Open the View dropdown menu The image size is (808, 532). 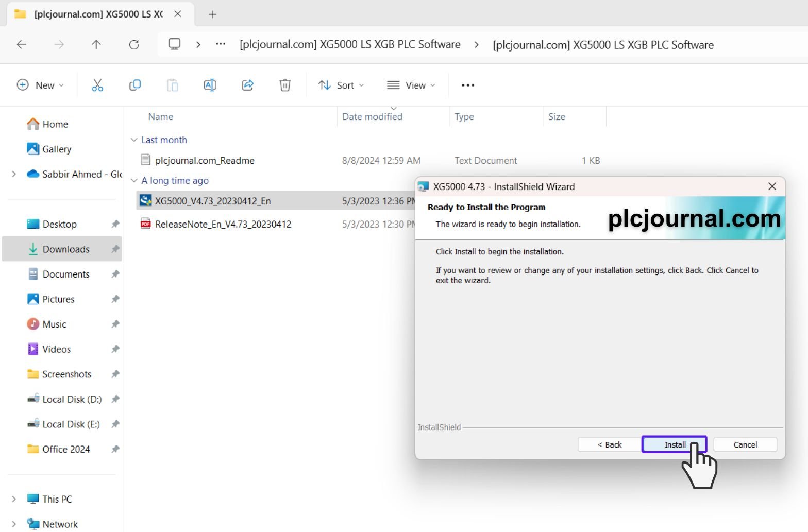tap(411, 85)
